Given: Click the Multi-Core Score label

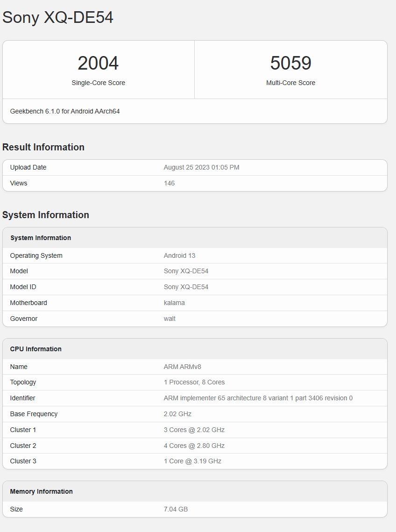Looking at the screenshot, I should (290, 83).
